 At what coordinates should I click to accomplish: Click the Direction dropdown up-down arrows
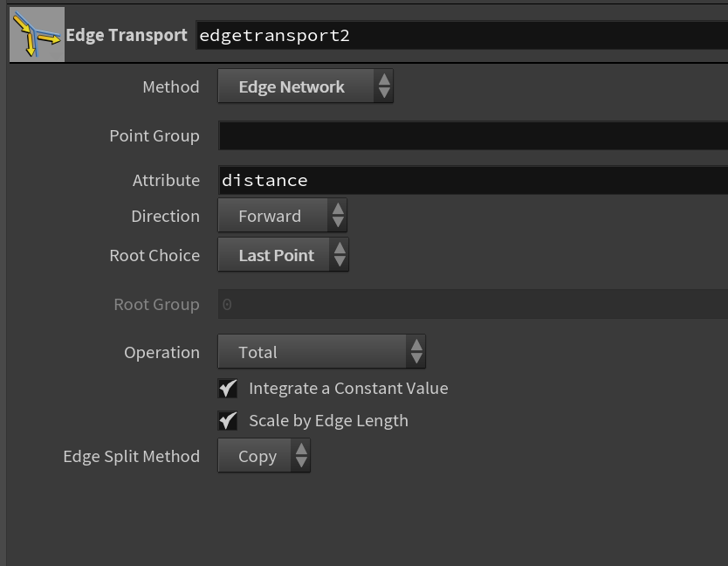pos(338,215)
